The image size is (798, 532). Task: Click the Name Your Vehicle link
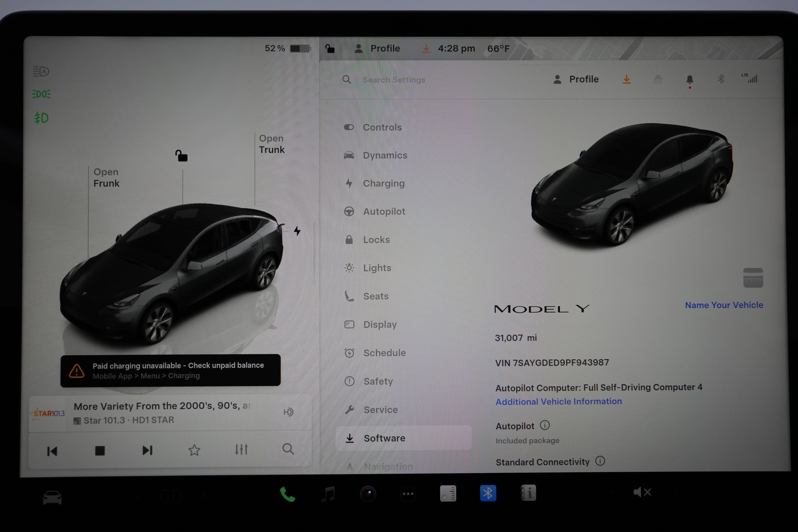pyautogui.click(x=724, y=305)
